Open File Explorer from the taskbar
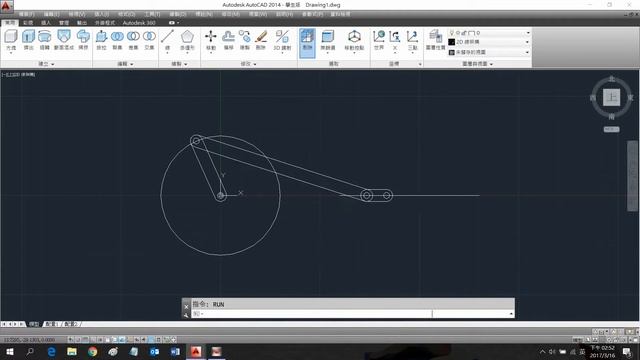Viewport: 640px width, 360px height. [x=72, y=351]
